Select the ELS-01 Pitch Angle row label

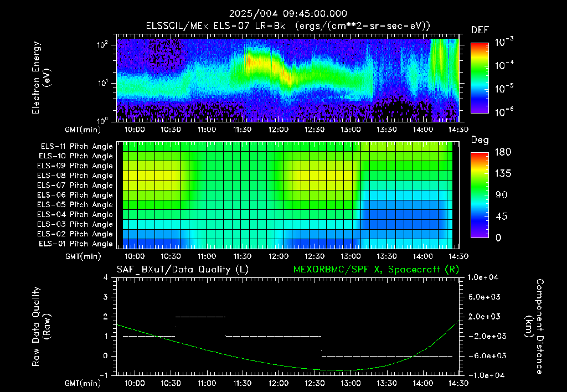[76, 244]
